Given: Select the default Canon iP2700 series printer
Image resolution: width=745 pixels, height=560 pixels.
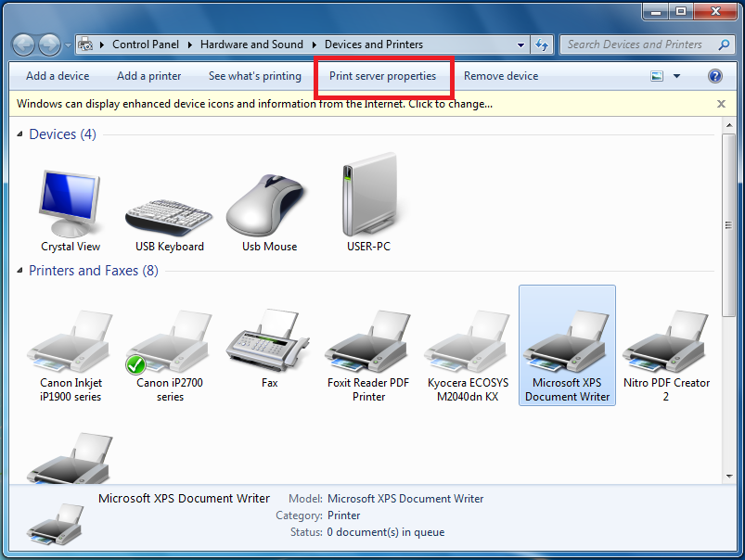Looking at the screenshot, I should tap(170, 356).
